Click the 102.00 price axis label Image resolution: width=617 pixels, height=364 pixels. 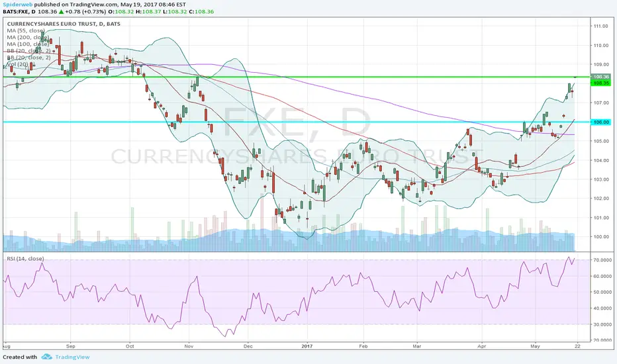point(601,199)
